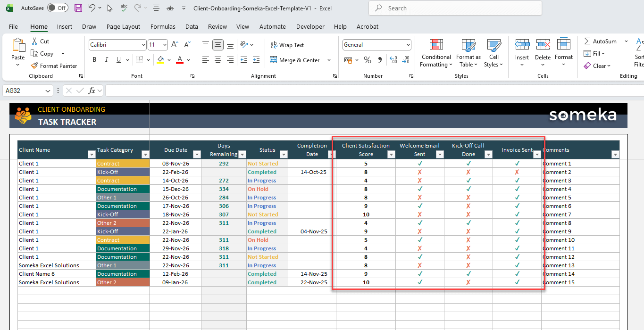Apply Percent Style number format
Image resolution: width=644 pixels, height=330 pixels.
[x=368, y=60]
